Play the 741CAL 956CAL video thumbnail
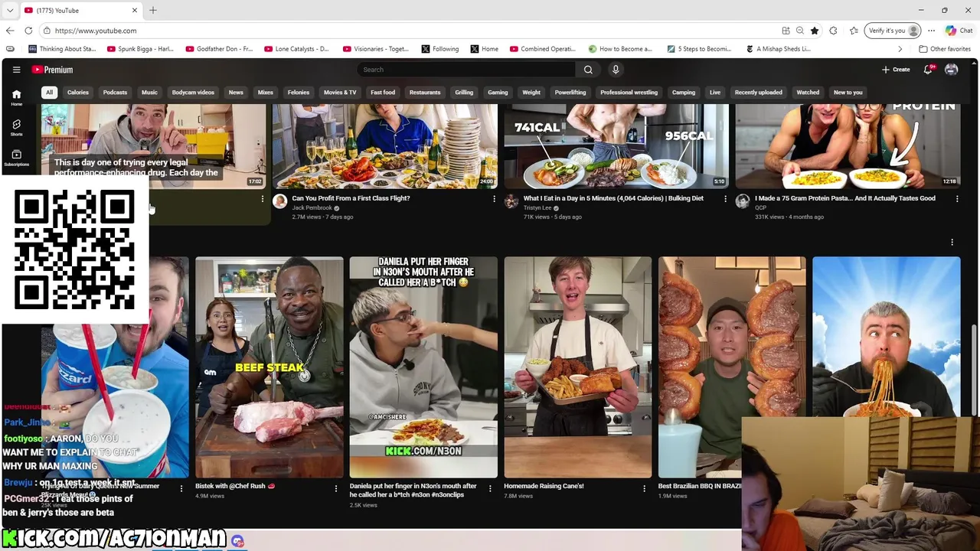Viewport: 980px width, 551px height. point(616,146)
